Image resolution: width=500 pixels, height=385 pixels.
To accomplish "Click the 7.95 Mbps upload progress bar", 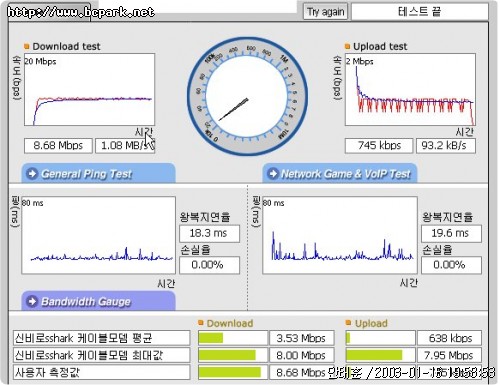I will [380, 355].
